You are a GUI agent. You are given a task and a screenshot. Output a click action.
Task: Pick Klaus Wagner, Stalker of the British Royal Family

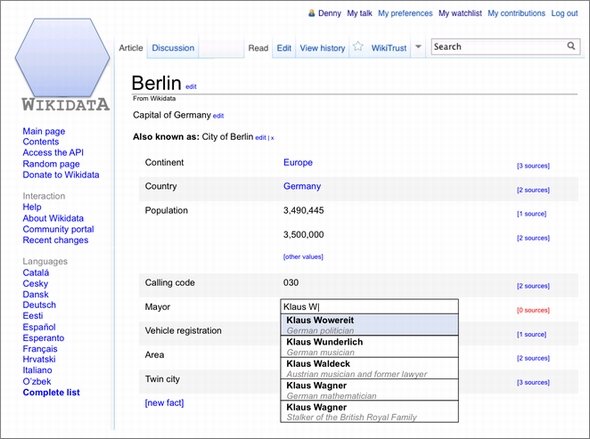[x=370, y=412]
